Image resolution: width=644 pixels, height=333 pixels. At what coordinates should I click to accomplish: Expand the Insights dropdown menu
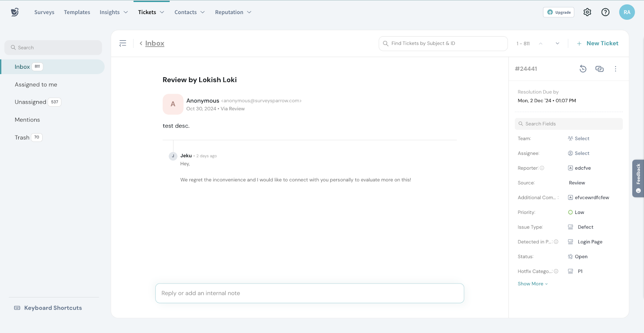114,12
